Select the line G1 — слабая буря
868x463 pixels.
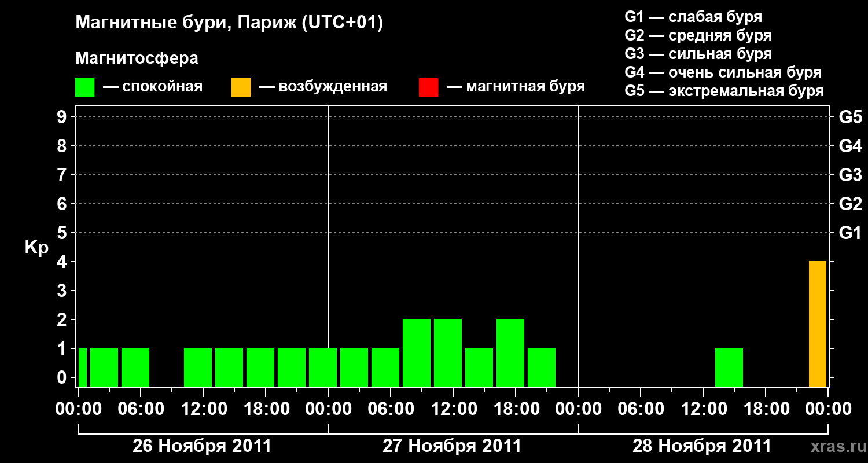693,17
